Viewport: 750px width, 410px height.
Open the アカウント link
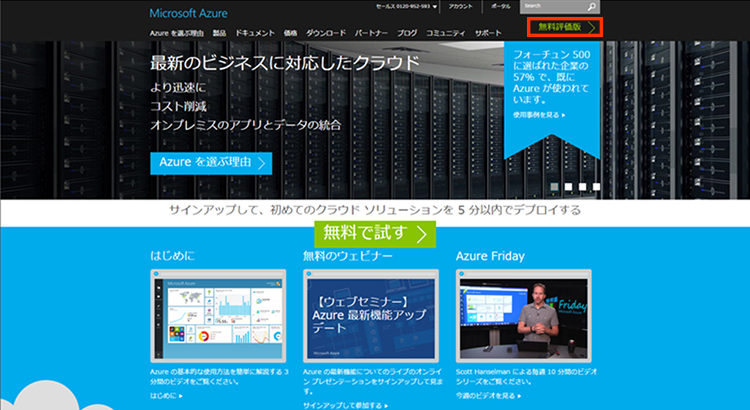[461, 6]
